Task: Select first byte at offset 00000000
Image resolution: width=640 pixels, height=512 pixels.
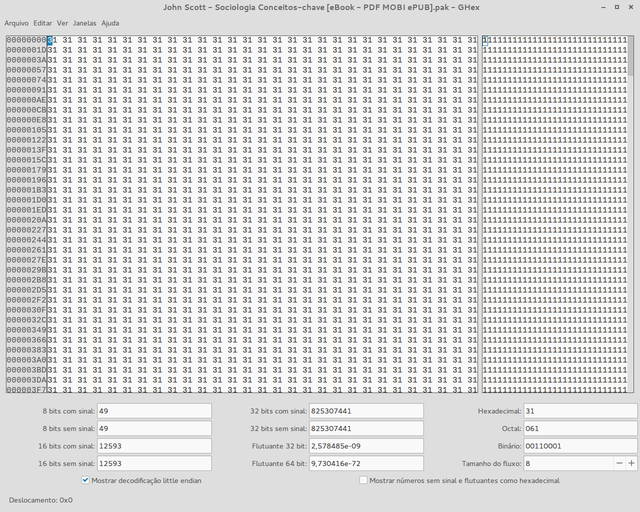Action: coord(52,40)
